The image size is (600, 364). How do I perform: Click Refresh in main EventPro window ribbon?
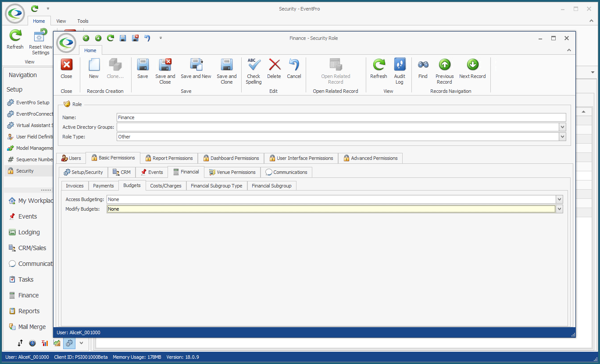coord(15,39)
